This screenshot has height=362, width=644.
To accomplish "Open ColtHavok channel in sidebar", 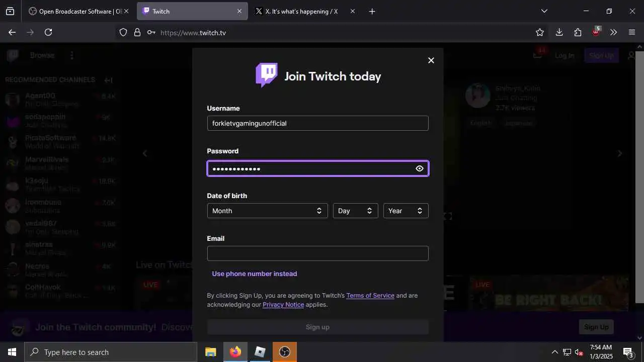I will (x=60, y=291).
